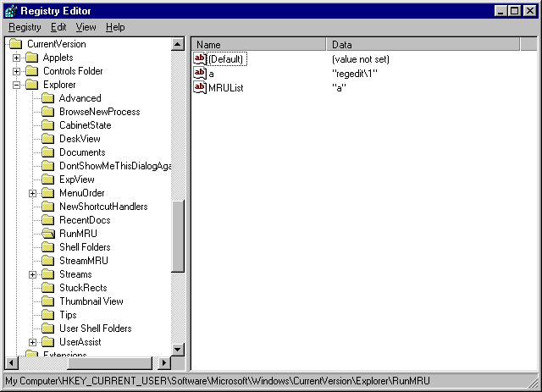Click the status bar registry path
The image size is (542, 392).
(x=218, y=381)
